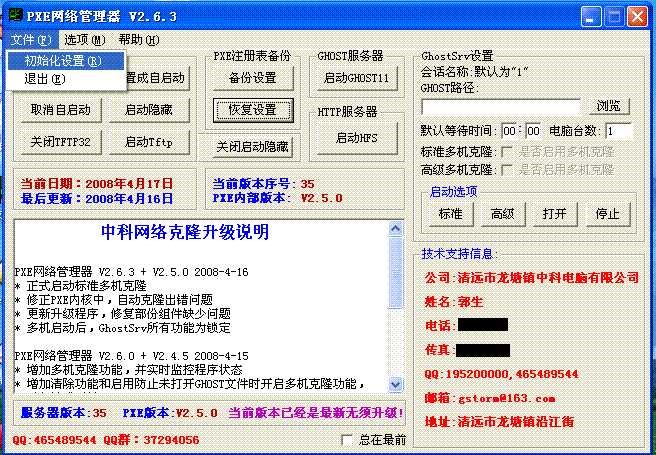Click the 正式启动标准多机克隆 changelog line
This screenshot has height=455, width=656.
pyautogui.click(x=80, y=286)
